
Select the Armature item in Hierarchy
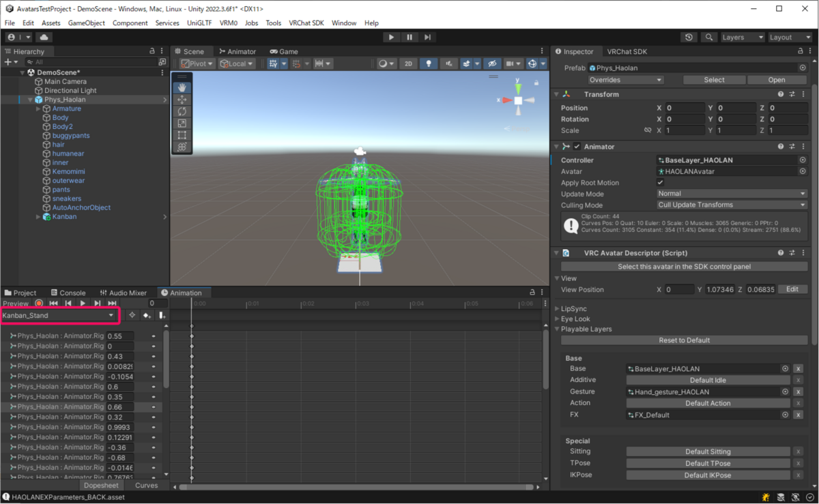(x=66, y=108)
